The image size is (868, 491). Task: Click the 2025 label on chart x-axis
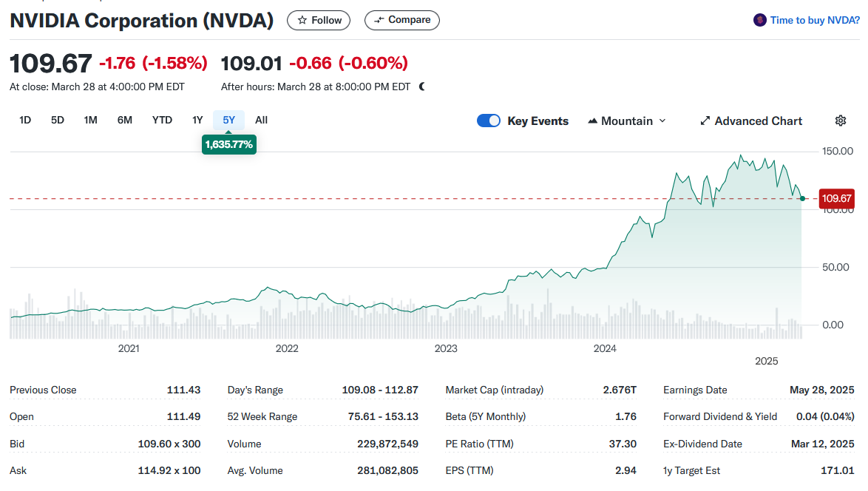click(x=767, y=361)
